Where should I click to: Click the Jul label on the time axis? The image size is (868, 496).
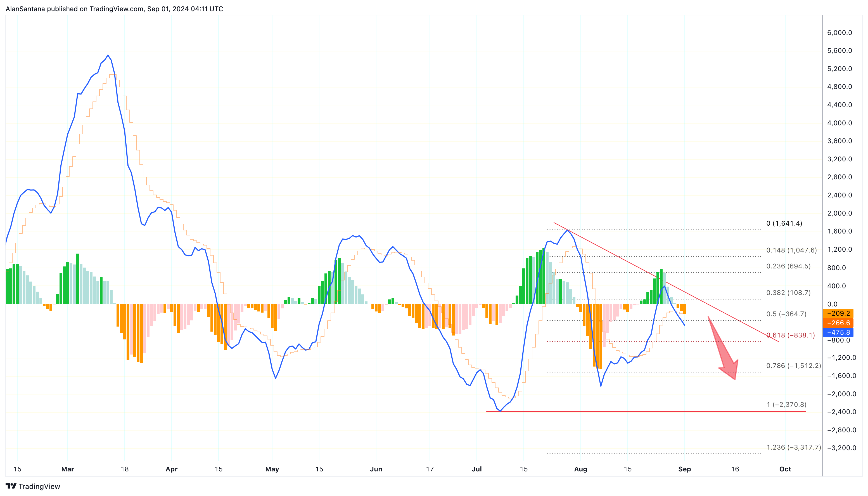coord(476,469)
